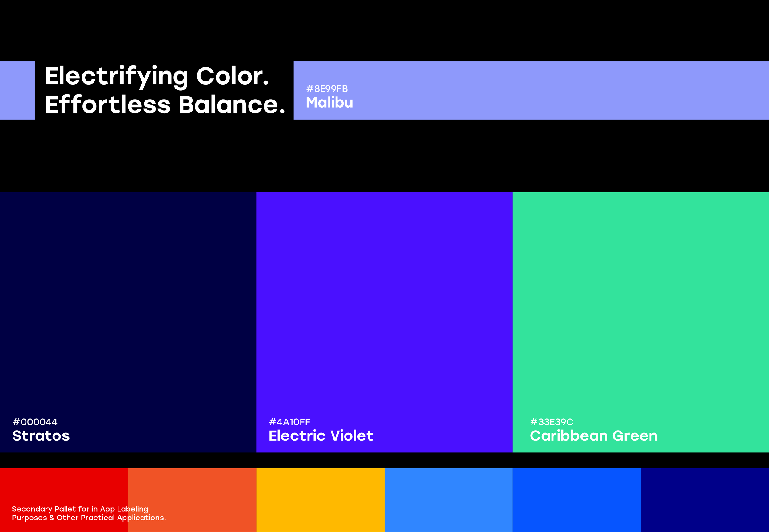Click the dark navy secondary swatch

705,500
